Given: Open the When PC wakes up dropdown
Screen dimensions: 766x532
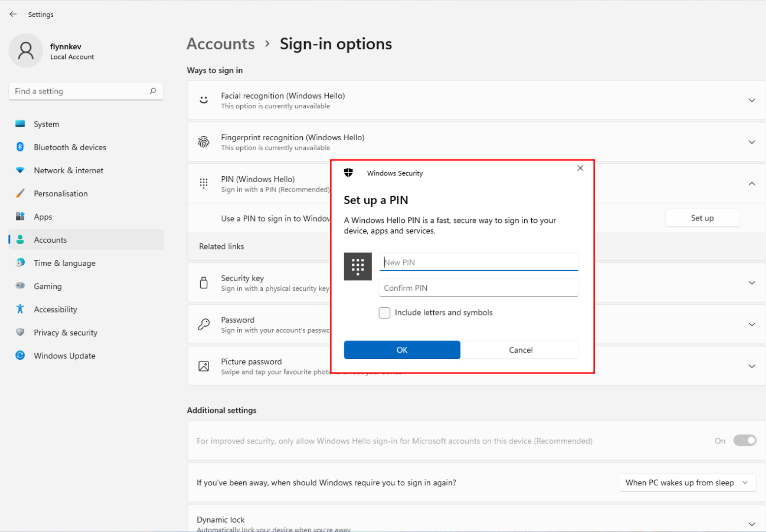Looking at the screenshot, I should (x=686, y=483).
